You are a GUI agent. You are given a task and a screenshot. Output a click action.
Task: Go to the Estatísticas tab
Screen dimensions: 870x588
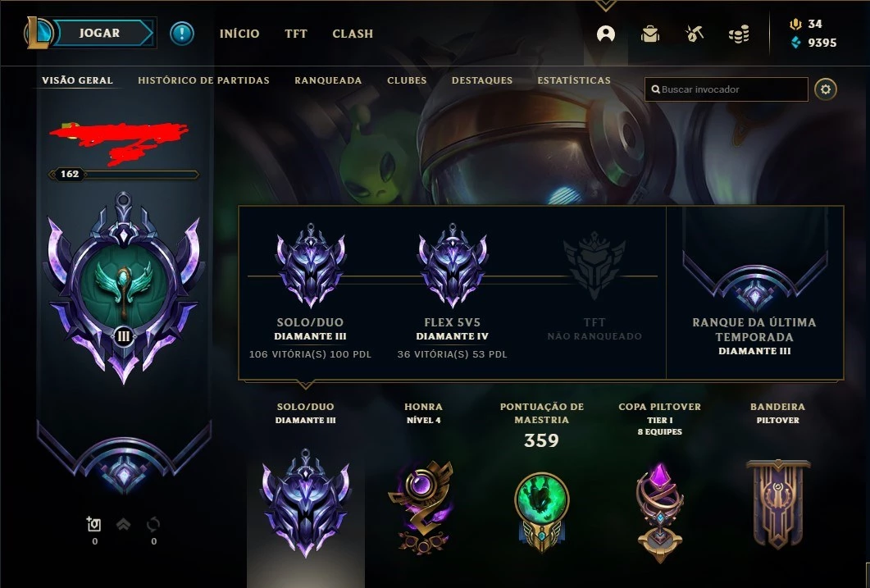(x=574, y=80)
